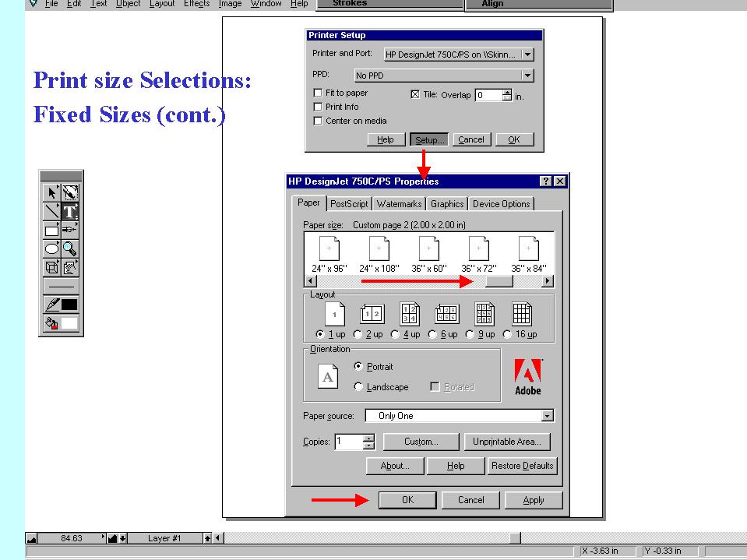The height and width of the screenshot is (560, 747).
Task: Click the question mark title bar button
Action: coord(546,181)
